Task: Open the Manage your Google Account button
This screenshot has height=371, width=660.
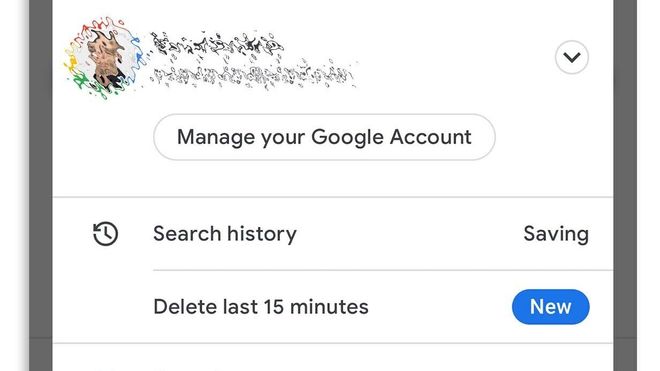Action: pos(324,137)
